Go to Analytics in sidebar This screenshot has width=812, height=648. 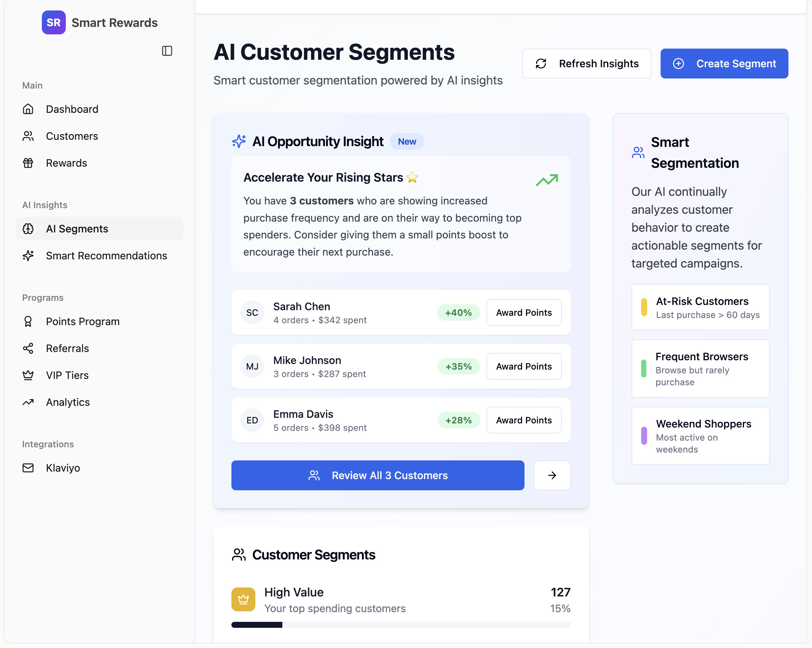pos(68,402)
